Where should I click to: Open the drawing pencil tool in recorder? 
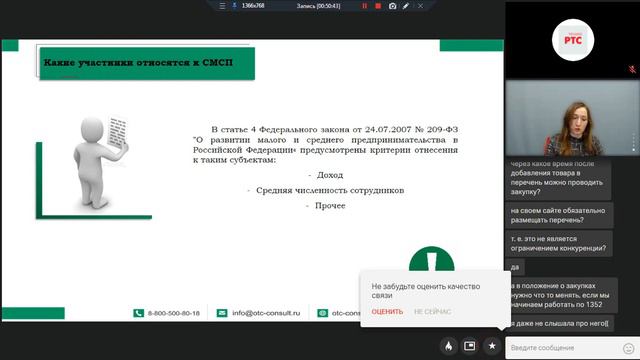pos(406,6)
